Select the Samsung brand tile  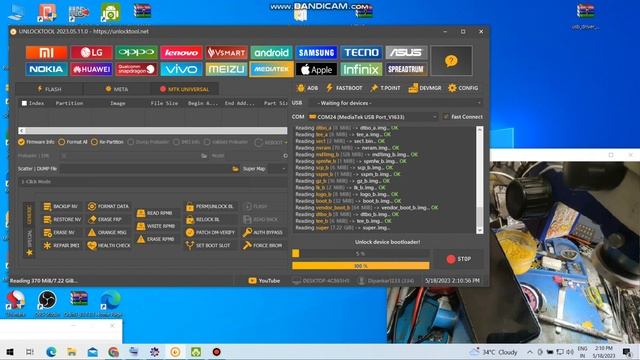click(x=316, y=53)
